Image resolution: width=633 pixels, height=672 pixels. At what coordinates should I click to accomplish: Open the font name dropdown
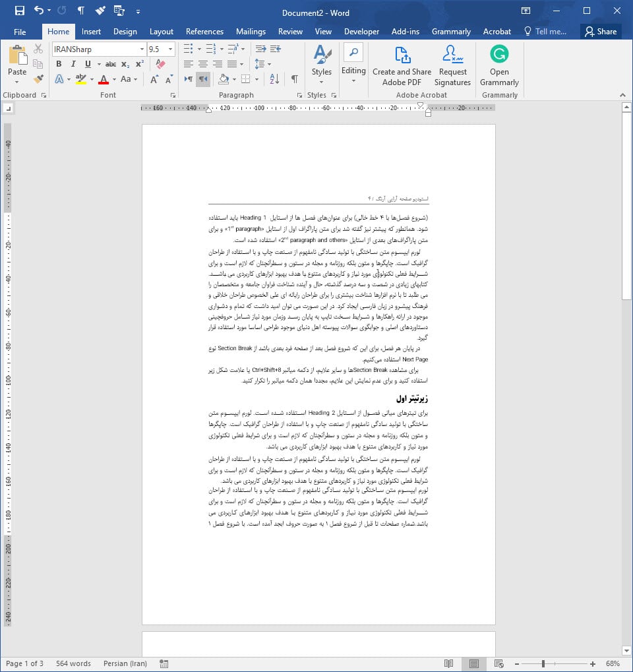point(142,49)
